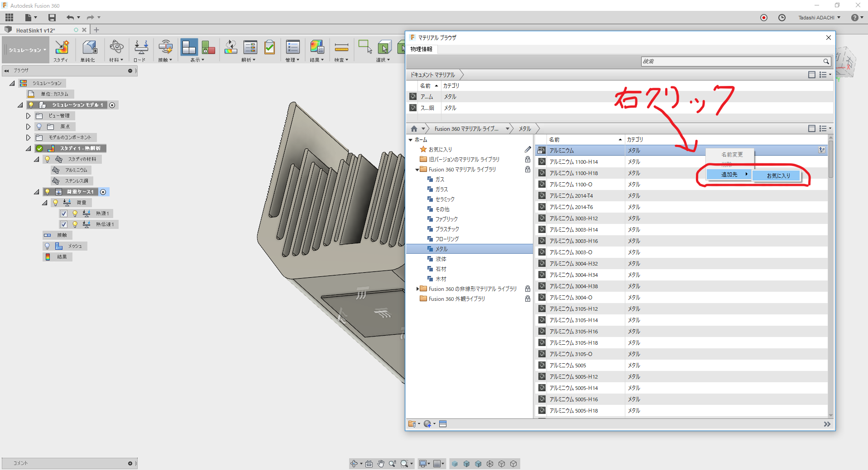Collapse Fusion 360 マテリアル ライブラリ folder

417,170
